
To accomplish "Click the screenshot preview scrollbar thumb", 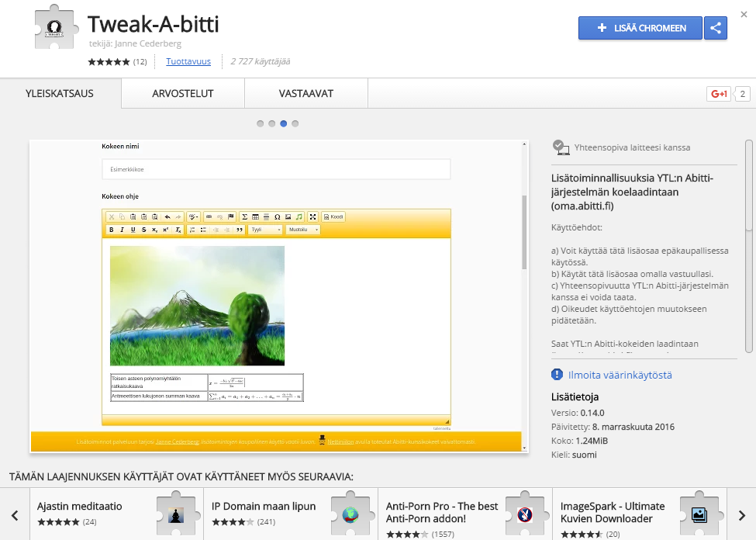I will [524, 232].
